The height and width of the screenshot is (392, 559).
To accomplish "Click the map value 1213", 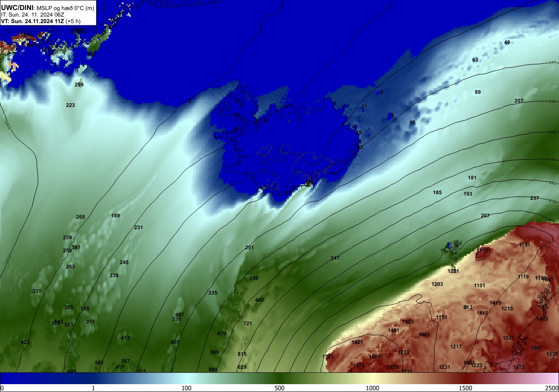I will point(507,309).
